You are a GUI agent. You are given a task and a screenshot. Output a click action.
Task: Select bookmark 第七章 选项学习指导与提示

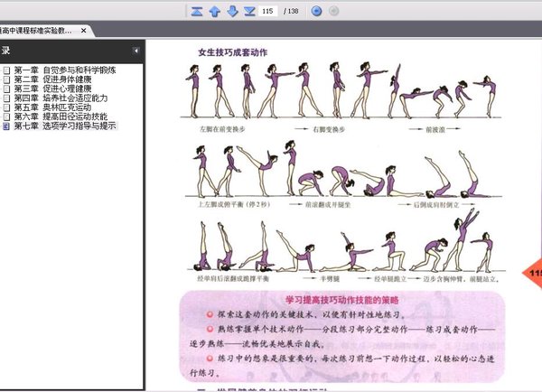click(64, 126)
